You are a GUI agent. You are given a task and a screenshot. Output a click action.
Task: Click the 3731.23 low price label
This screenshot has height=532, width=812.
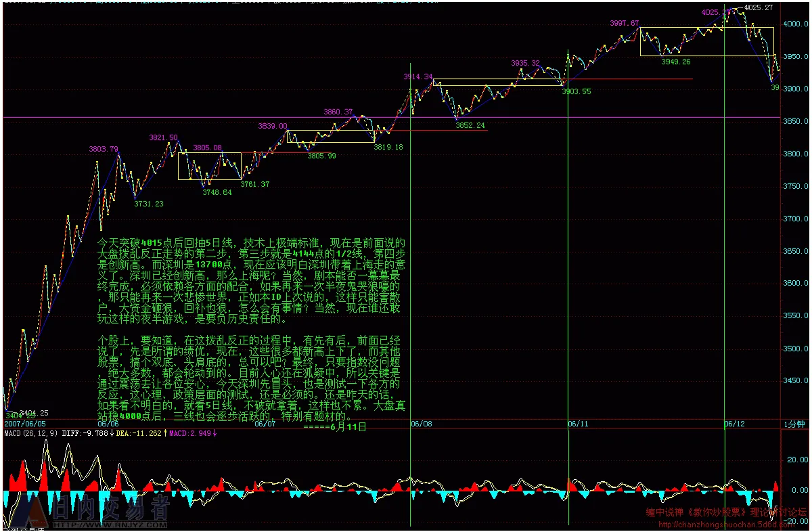pos(148,203)
